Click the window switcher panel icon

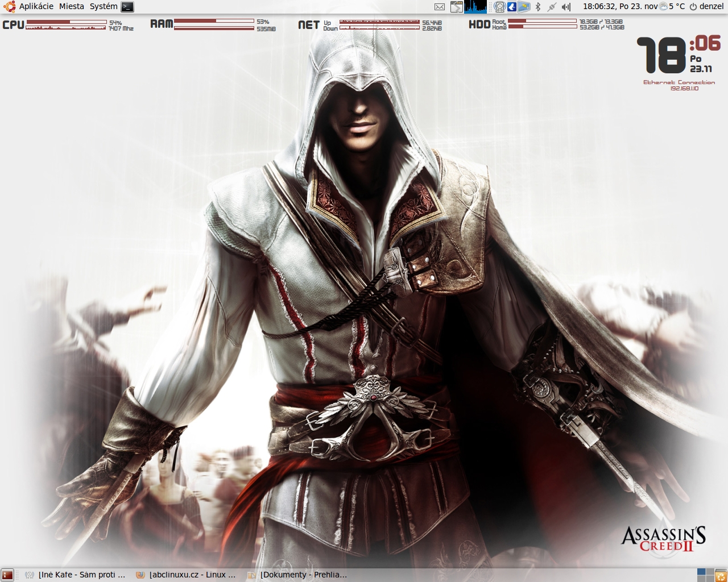tap(457, 7)
